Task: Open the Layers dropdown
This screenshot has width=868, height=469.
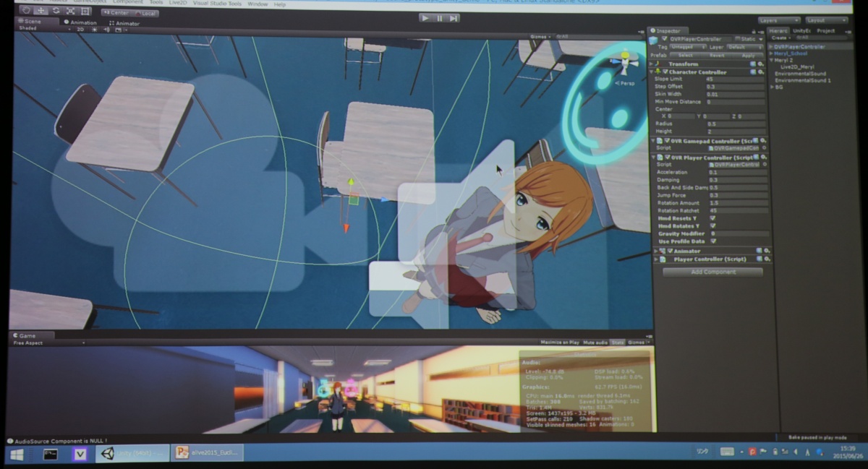Action: click(778, 20)
